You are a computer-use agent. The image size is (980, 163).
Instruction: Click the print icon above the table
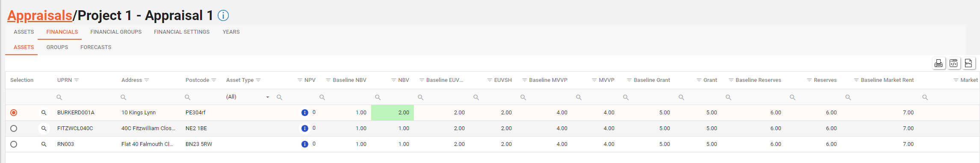[939, 63]
